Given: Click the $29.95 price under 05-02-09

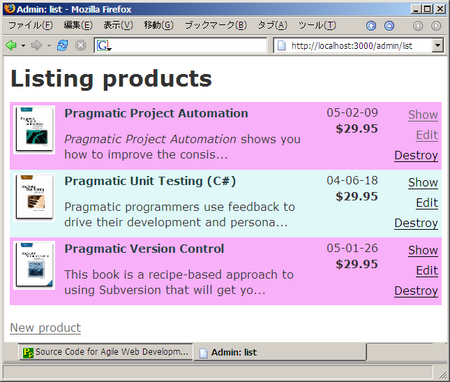Looking at the screenshot, I should pyautogui.click(x=357, y=129).
